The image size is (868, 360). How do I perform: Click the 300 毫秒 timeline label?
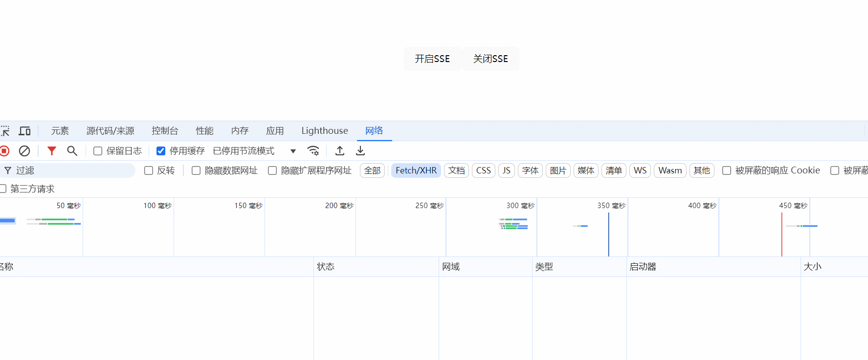[x=520, y=206]
